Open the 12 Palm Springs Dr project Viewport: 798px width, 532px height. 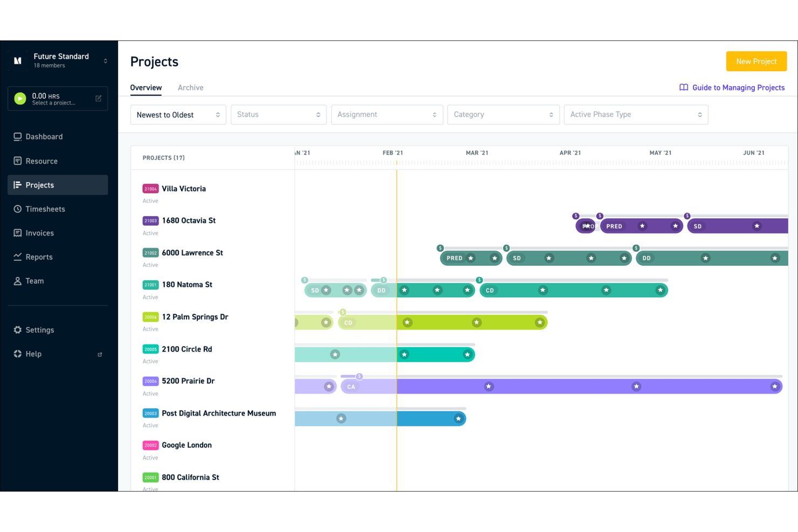[195, 317]
